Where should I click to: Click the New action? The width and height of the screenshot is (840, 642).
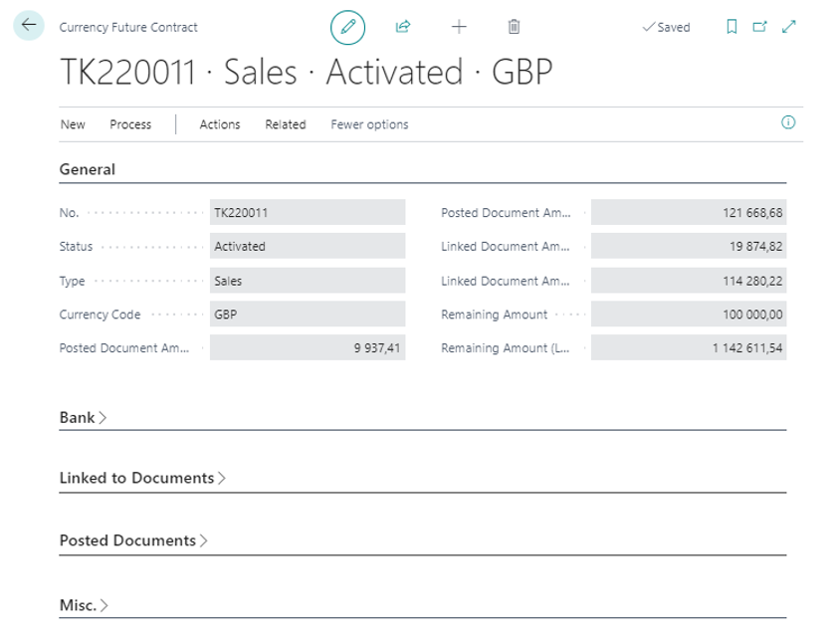point(73,124)
